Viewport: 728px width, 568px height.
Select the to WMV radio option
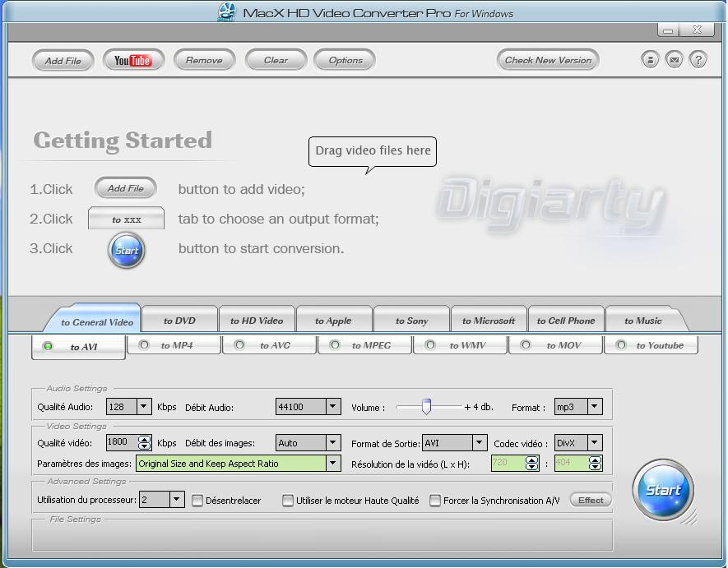pyautogui.click(x=430, y=345)
